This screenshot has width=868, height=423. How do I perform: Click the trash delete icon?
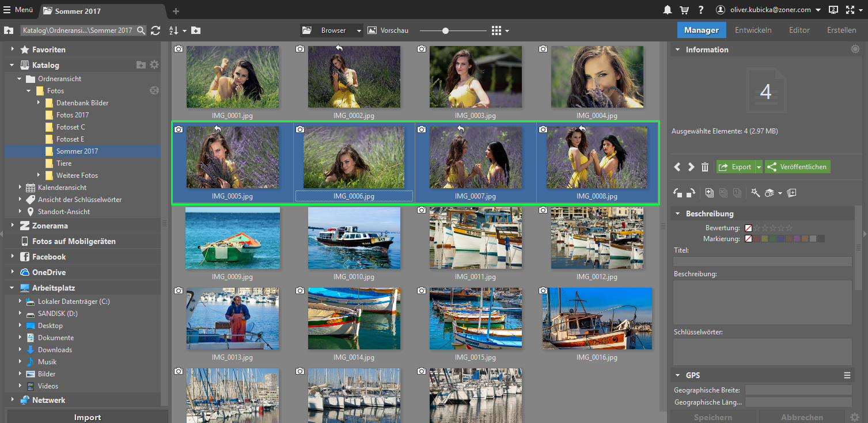coord(705,167)
